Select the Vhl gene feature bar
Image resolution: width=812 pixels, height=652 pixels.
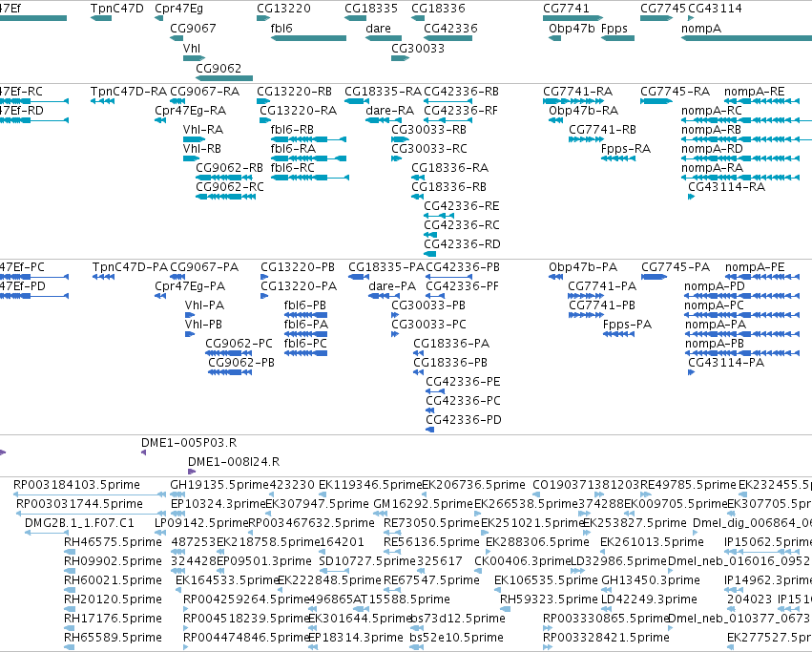click(x=195, y=58)
